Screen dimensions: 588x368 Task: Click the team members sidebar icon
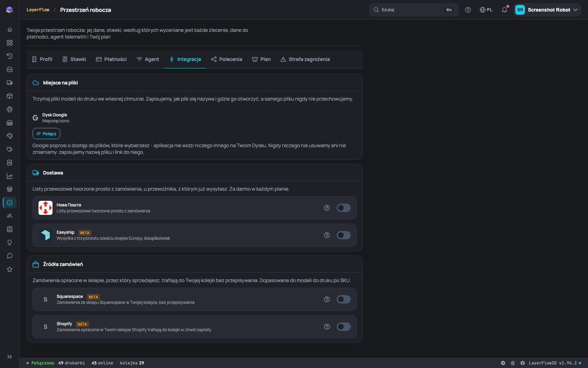point(9,216)
